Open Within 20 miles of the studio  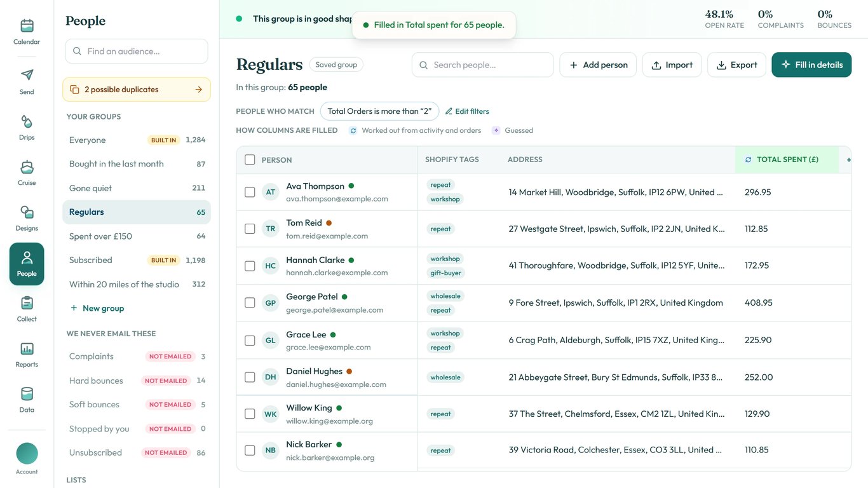pyautogui.click(x=137, y=284)
